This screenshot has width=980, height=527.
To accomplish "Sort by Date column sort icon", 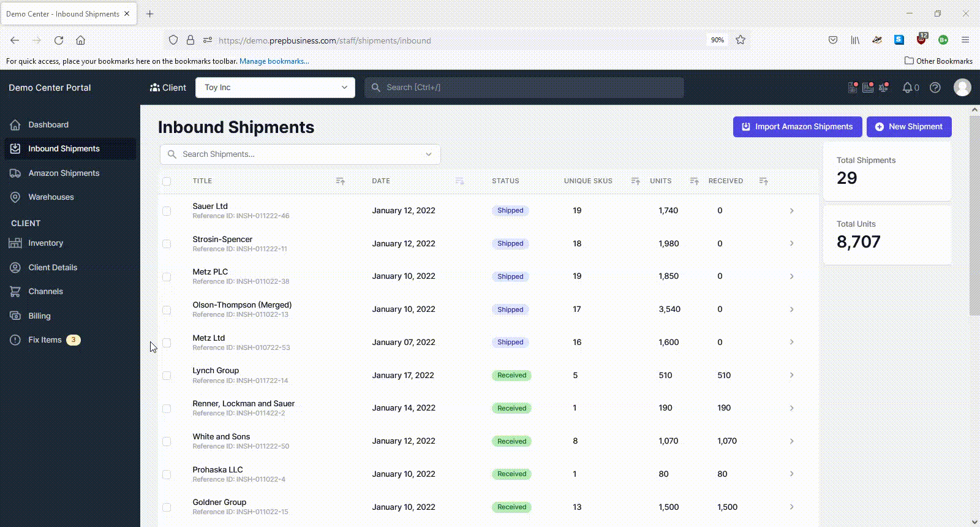I will click(459, 181).
